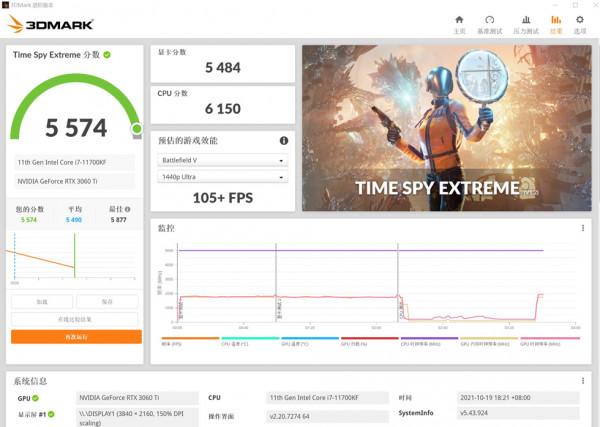Click the orange 再次运行 run again button

76,337
